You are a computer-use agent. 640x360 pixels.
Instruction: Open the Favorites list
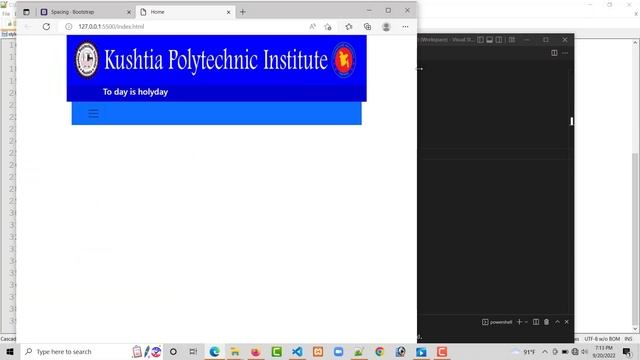349,27
